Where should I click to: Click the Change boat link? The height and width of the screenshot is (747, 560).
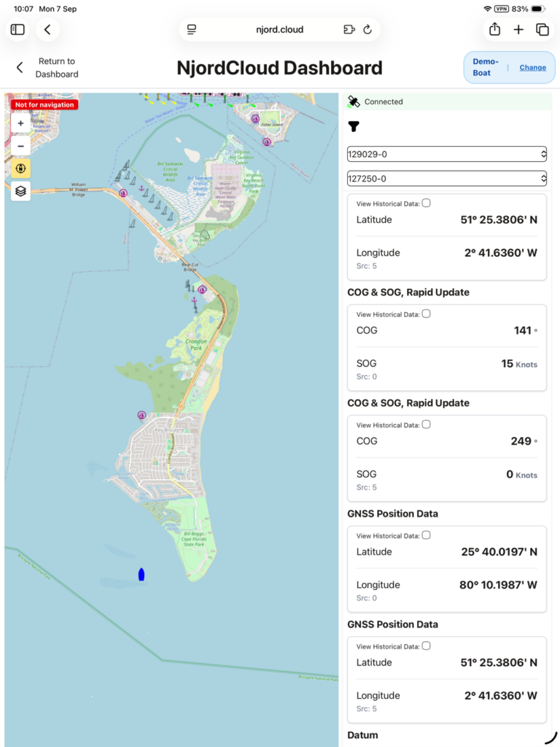point(532,68)
